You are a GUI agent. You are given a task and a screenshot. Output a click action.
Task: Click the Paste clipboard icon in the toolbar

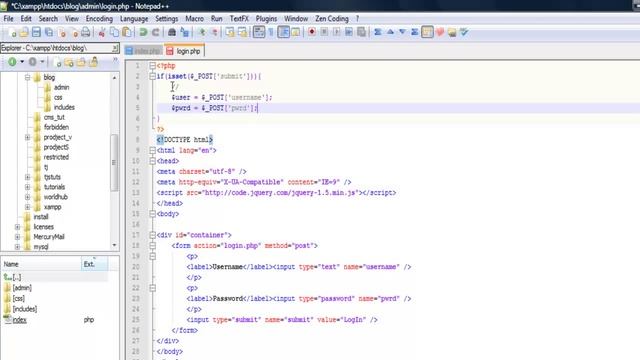pos(127,32)
